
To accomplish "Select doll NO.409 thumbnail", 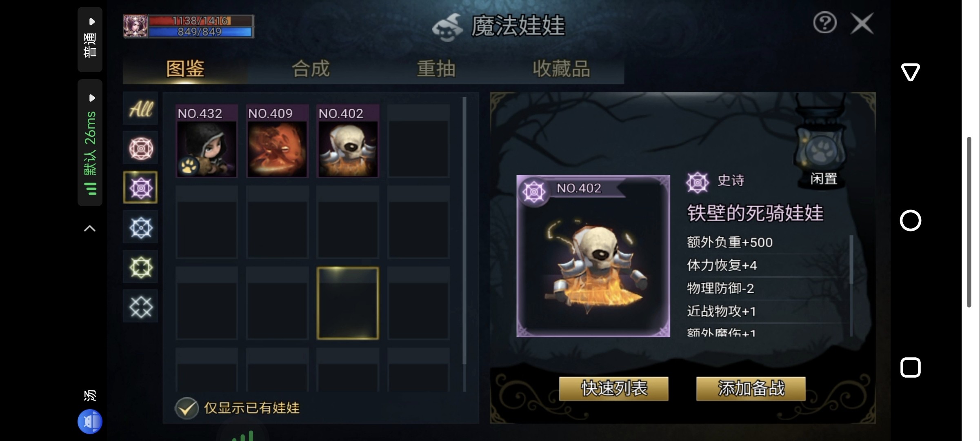I will [277, 141].
